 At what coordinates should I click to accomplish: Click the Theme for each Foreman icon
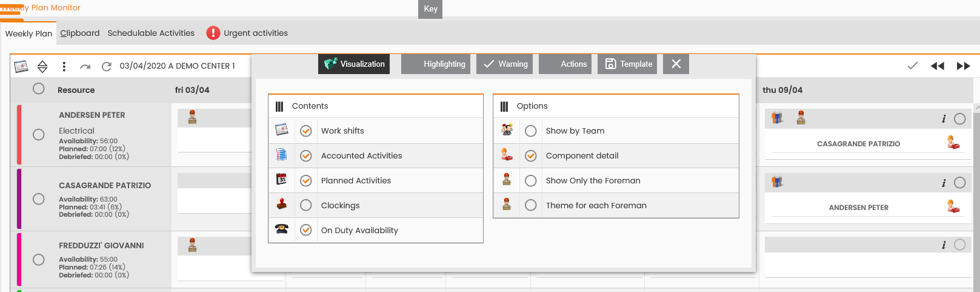(507, 205)
